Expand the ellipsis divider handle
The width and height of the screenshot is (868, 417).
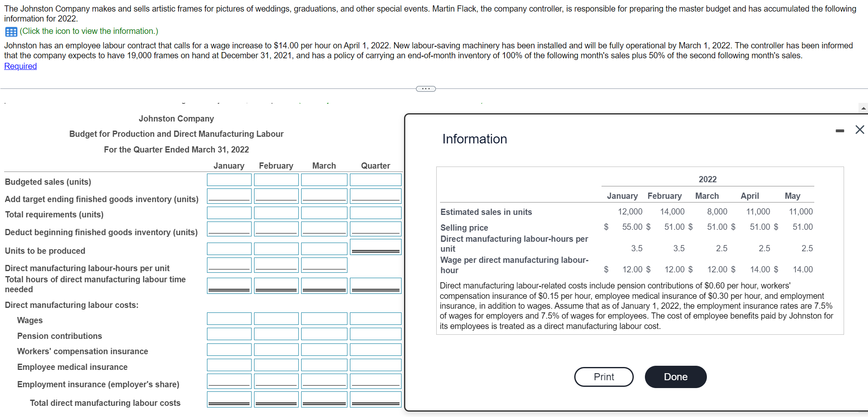point(426,88)
